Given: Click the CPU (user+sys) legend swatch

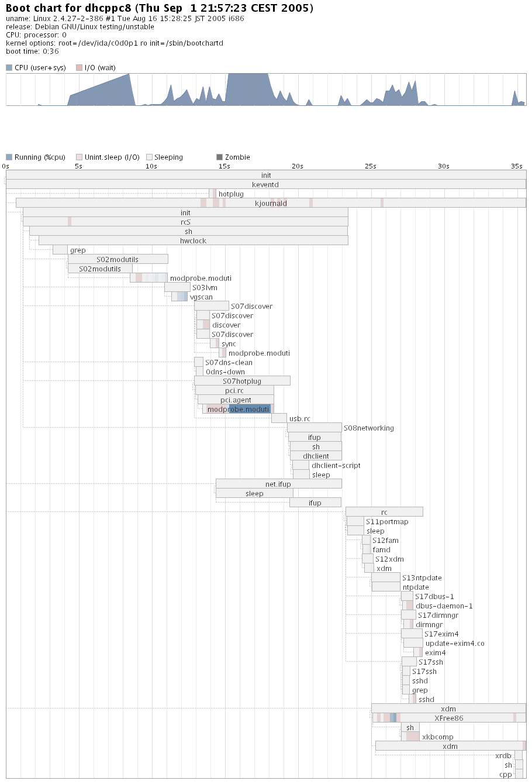Looking at the screenshot, I should 9,68.
